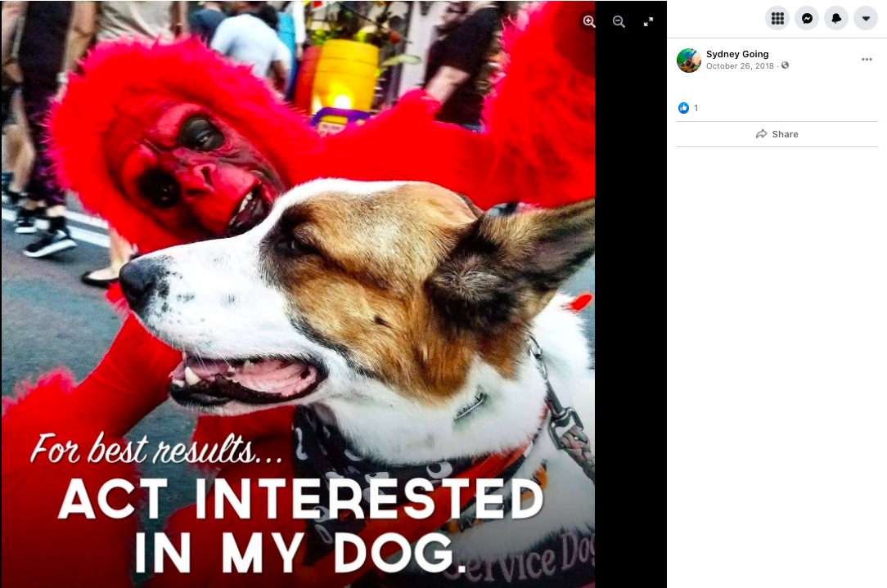Click the reaction count of 1
The height and width of the screenshot is (588, 887).
coord(696,108)
